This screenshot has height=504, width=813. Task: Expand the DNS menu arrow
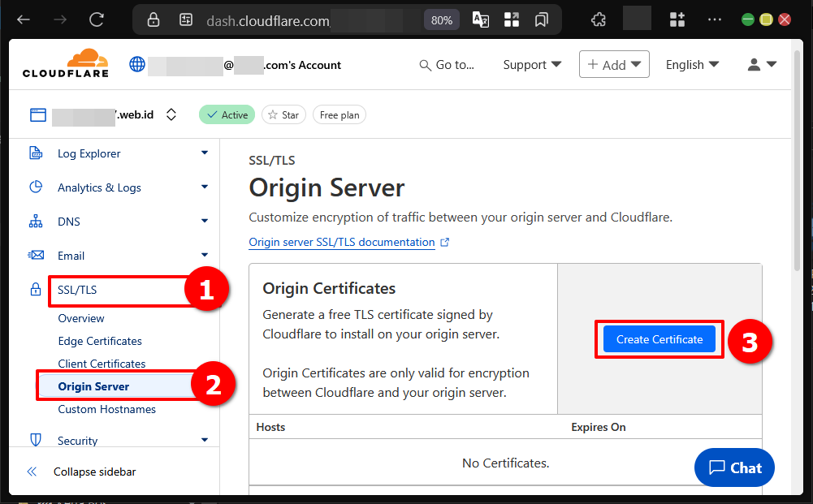point(205,222)
